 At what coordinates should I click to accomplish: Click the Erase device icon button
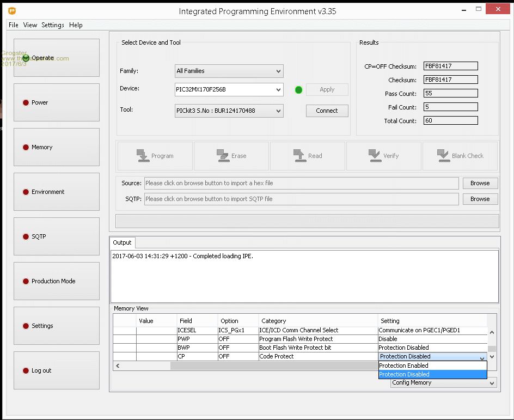pos(231,156)
